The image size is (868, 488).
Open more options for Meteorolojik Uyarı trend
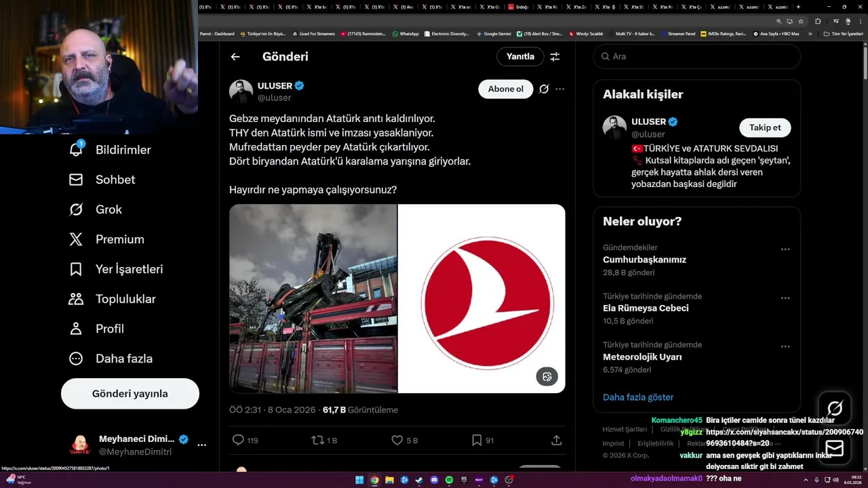tap(785, 346)
